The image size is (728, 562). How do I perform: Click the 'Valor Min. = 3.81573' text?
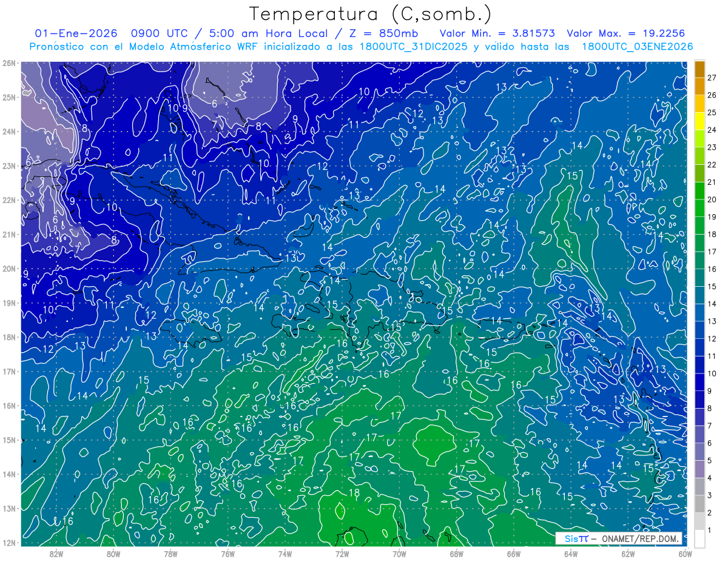coord(497,33)
